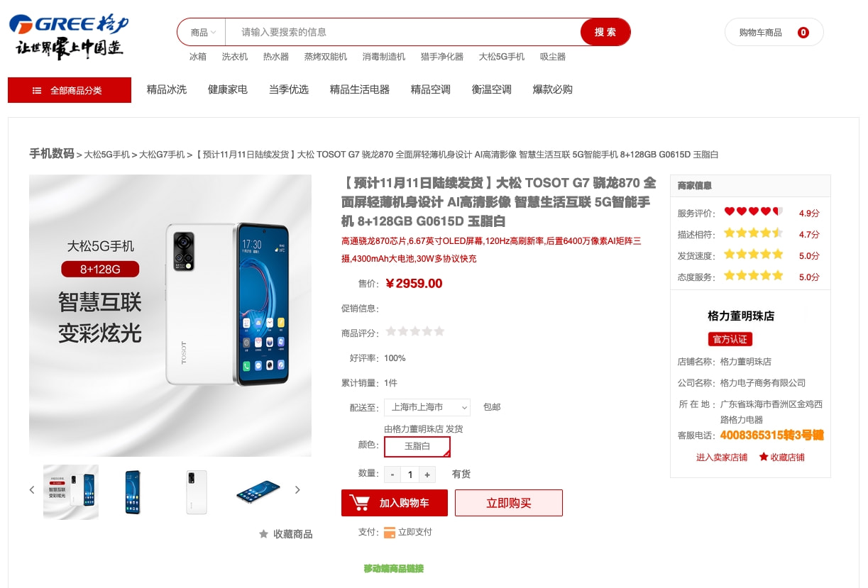Image resolution: width=868 pixels, height=588 pixels.
Task: Click the 加入购物车 button
Action: (395, 503)
